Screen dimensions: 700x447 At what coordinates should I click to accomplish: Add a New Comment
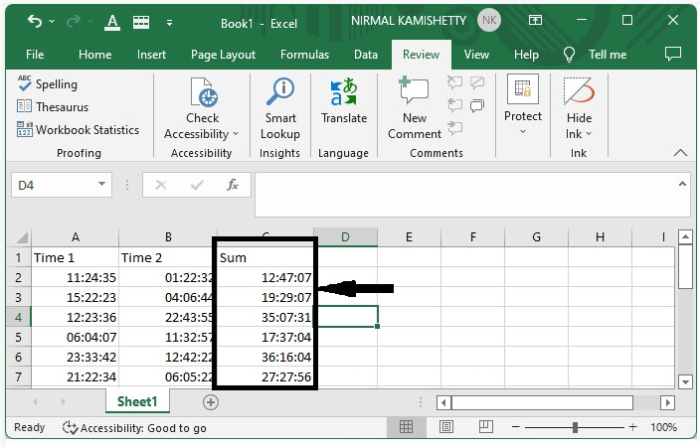(x=414, y=109)
